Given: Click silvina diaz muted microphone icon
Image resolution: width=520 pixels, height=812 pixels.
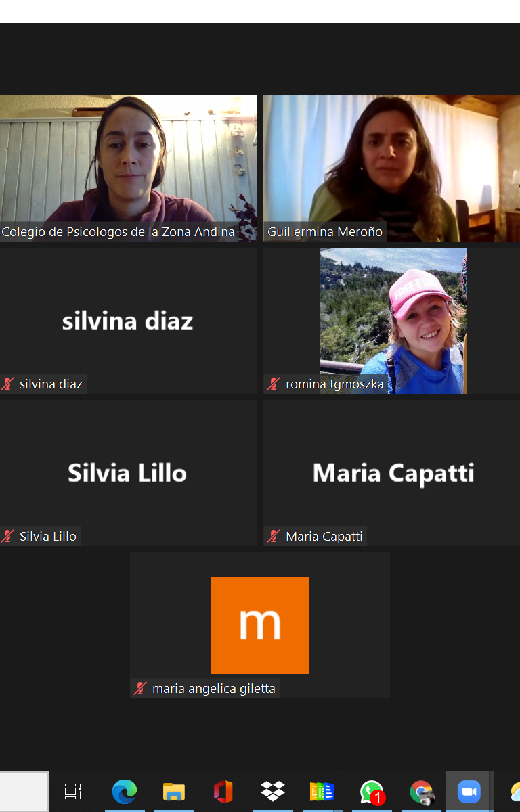Looking at the screenshot, I should click(x=8, y=384).
